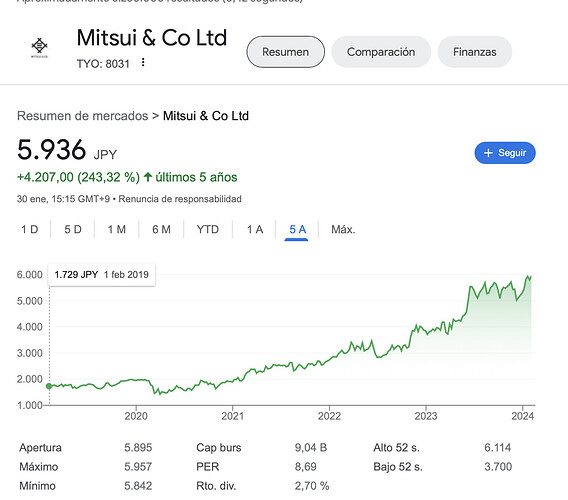Image resolution: width=568 pixels, height=500 pixels.
Task: Click the 3.000 label on the price axis
Action: tap(30, 353)
